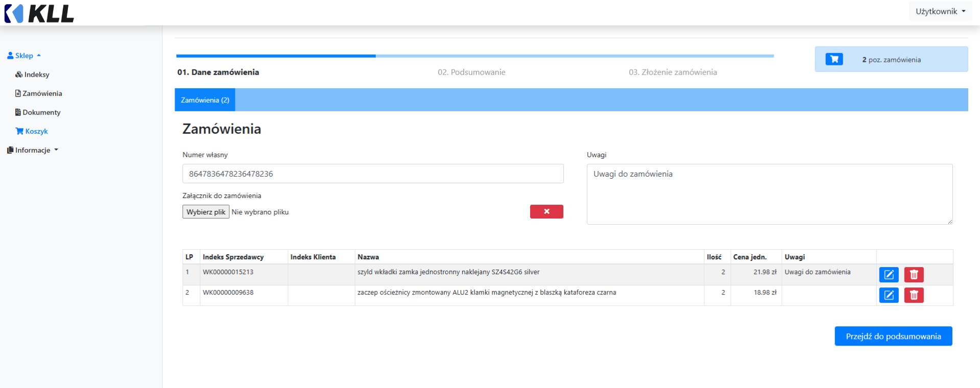Collapse the Sklep sidebar section
This screenshot has height=388, width=980.
24,56
